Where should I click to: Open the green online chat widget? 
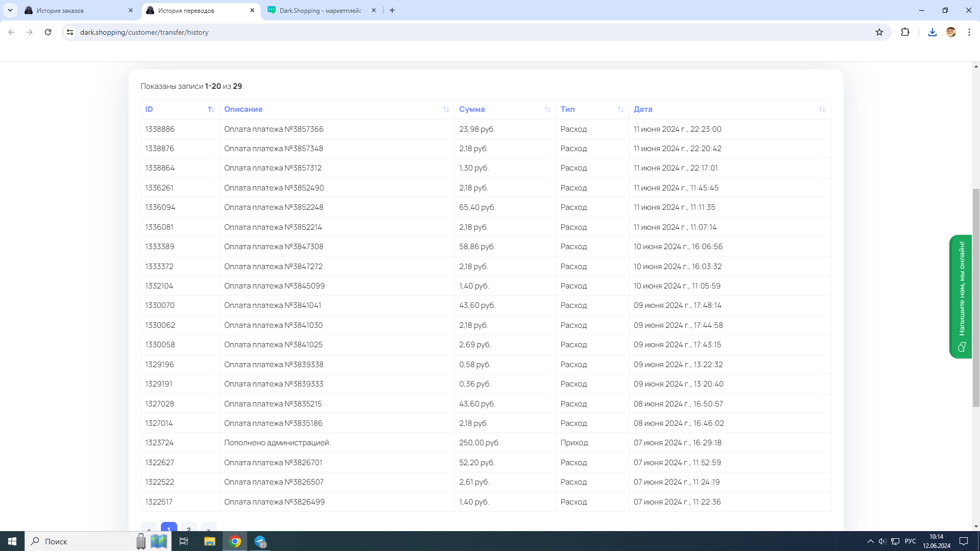coord(961,296)
